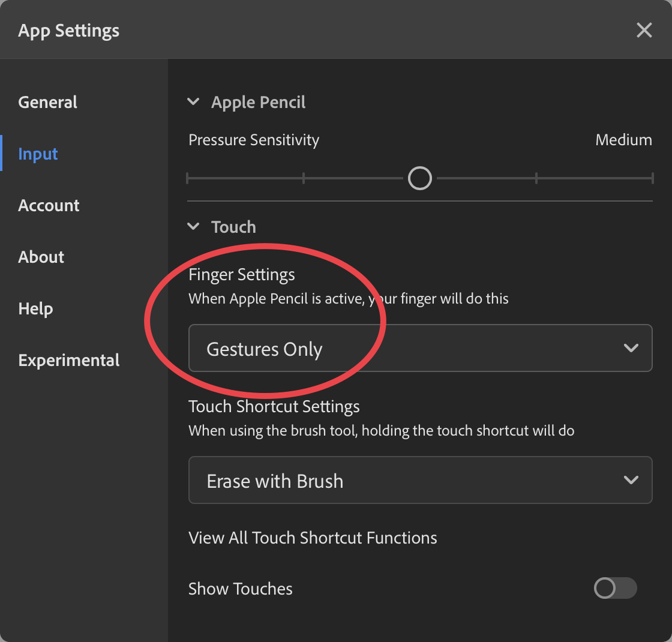Open the Erase with Brush dropdown
This screenshot has width=672, height=642.
420,480
